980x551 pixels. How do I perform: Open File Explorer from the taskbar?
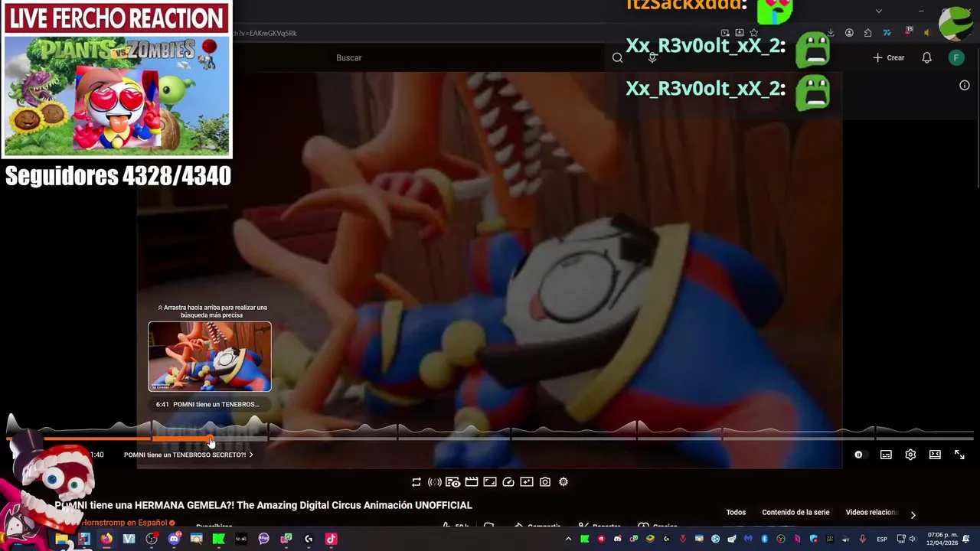pos(62,539)
